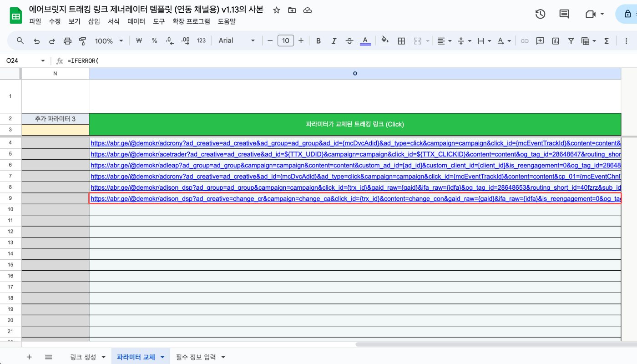The width and height of the screenshot is (637, 364).
Task: Open the adleap link in row 6
Action: point(355,165)
